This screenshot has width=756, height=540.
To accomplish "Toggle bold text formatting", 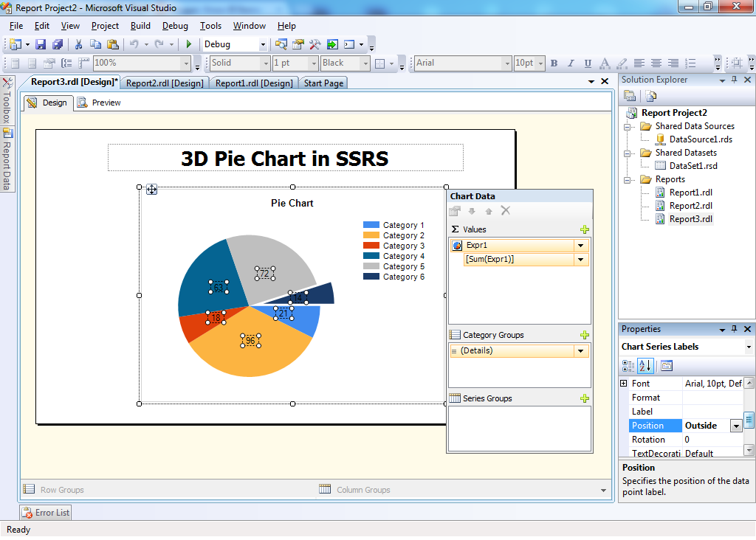I will tap(554, 63).
